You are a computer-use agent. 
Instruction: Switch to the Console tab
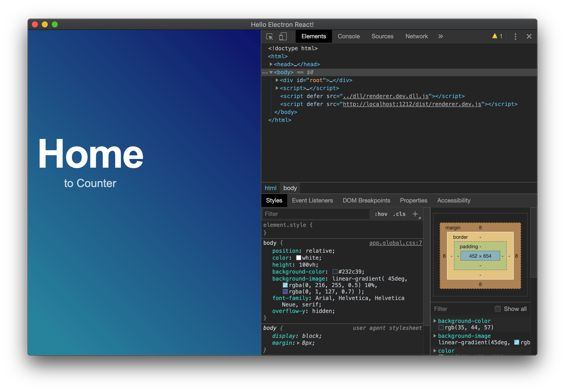tap(348, 36)
